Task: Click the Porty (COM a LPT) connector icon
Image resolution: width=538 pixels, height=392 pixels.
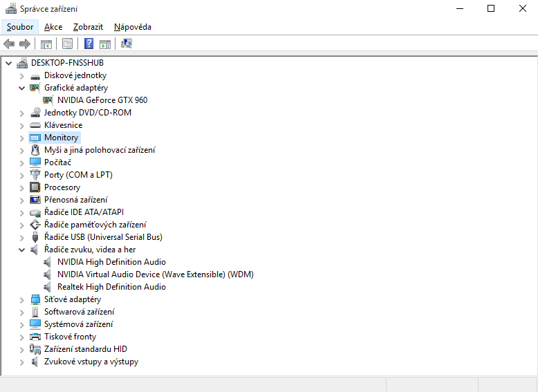Action: point(35,175)
